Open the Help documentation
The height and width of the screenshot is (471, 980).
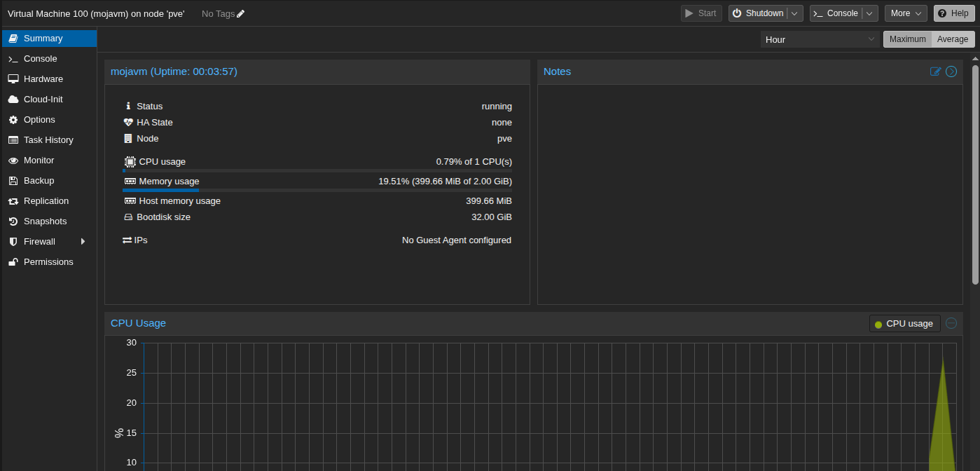pyautogui.click(x=954, y=13)
